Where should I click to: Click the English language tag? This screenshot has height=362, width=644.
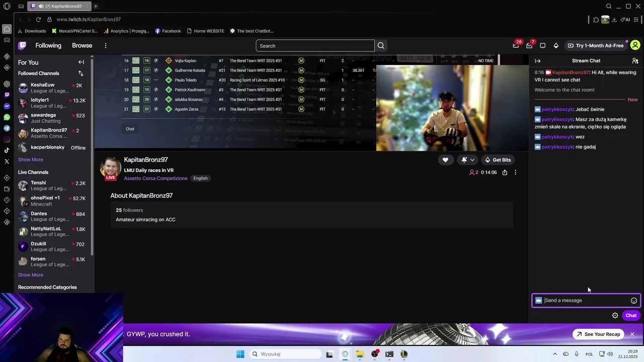coord(200,178)
